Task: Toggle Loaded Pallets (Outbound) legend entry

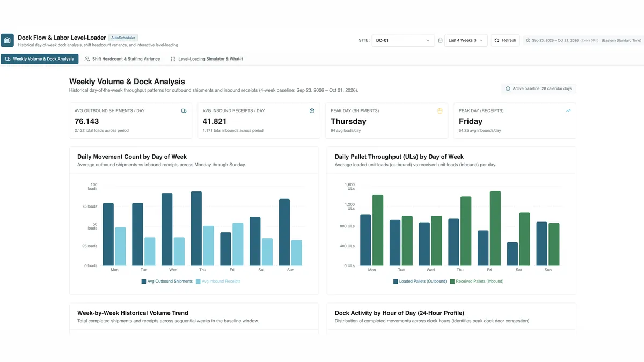Action: tap(420, 281)
